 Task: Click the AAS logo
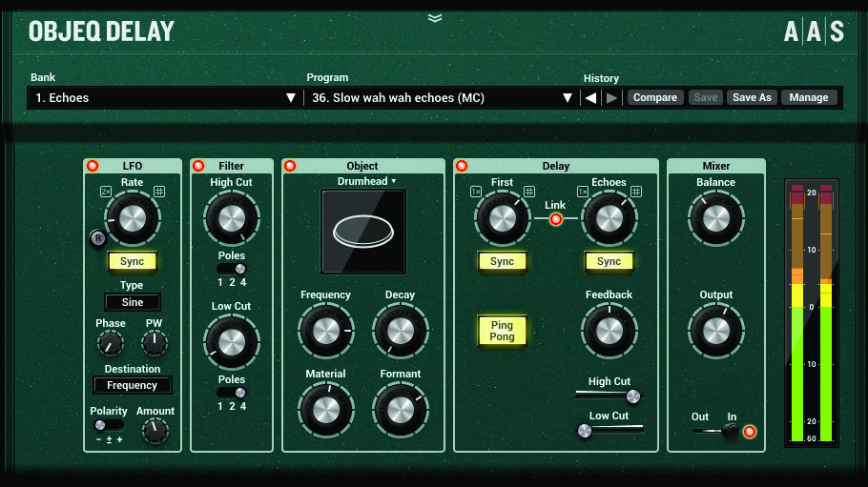pyautogui.click(x=814, y=31)
